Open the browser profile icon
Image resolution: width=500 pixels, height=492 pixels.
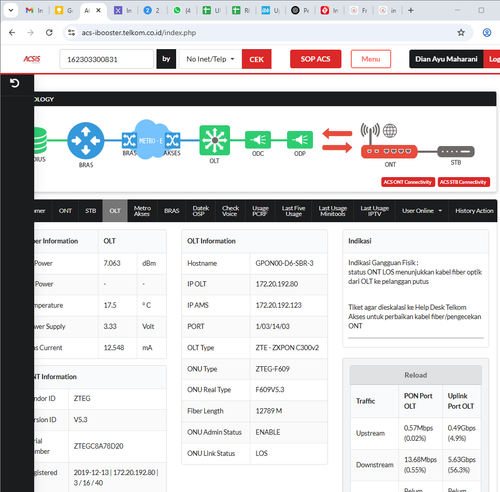pos(487,33)
